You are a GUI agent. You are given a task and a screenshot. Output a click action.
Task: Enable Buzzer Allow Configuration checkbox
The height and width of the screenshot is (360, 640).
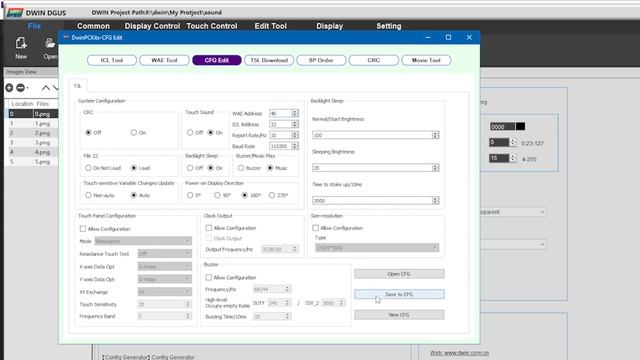tap(209, 278)
